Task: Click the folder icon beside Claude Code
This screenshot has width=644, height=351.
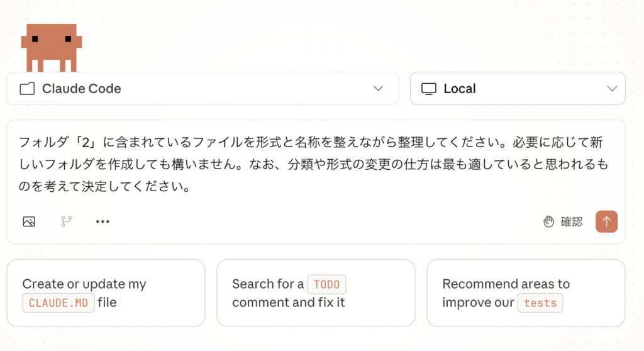Action: [27, 89]
